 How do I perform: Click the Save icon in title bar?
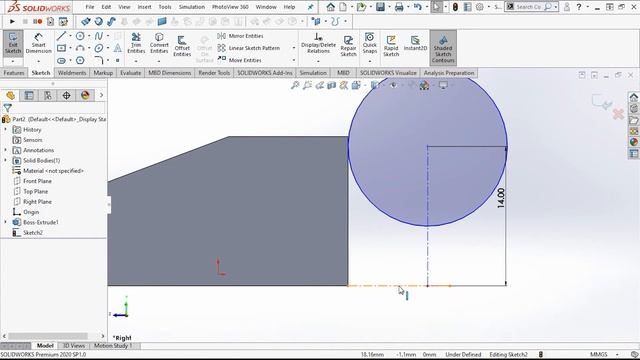tap(380, 7)
